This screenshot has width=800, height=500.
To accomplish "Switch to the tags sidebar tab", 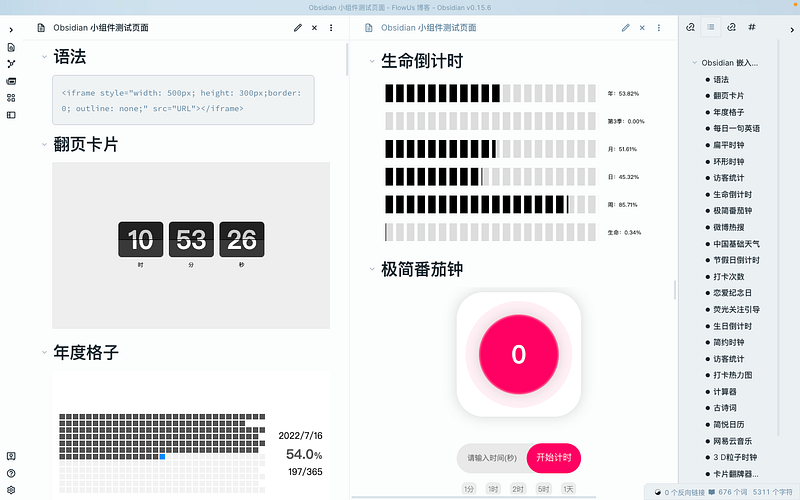I will 752,27.
